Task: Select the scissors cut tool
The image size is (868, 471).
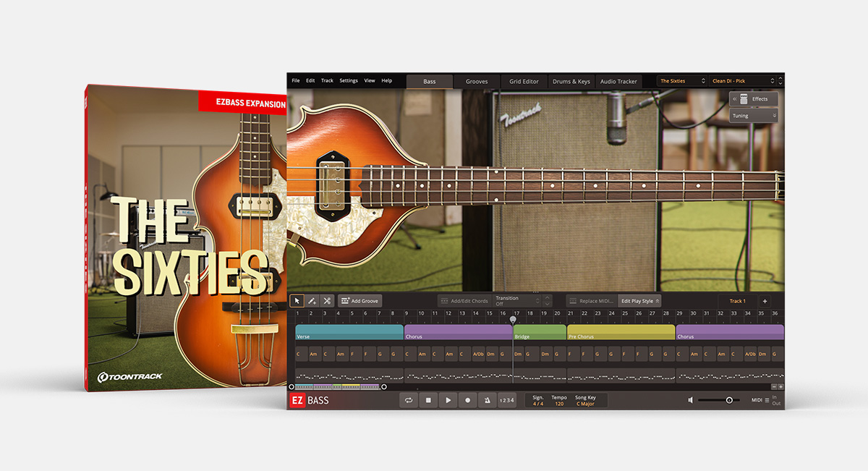Action: 327,301
